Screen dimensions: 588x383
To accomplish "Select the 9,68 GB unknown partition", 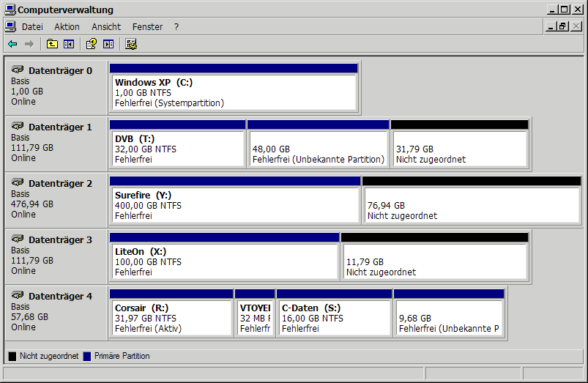I will [449, 313].
